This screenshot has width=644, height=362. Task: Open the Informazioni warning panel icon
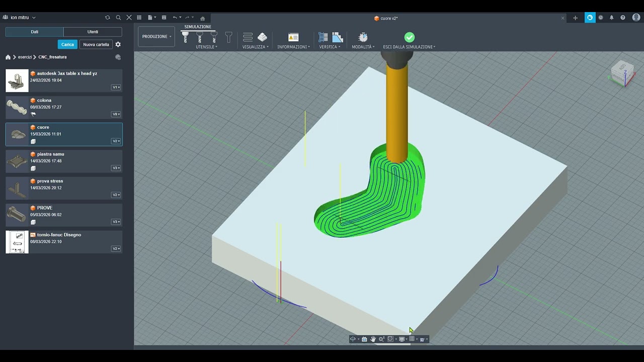click(293, 37)
